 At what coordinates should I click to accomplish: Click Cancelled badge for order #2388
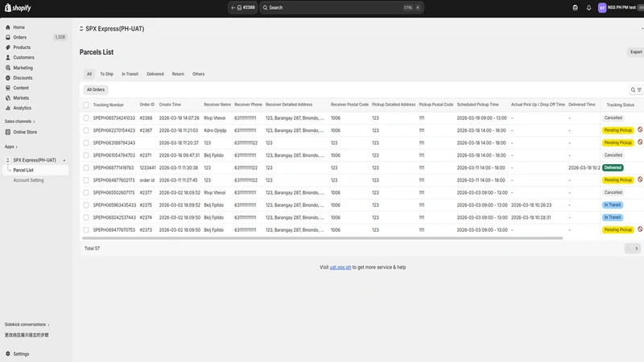coord(613,117)
